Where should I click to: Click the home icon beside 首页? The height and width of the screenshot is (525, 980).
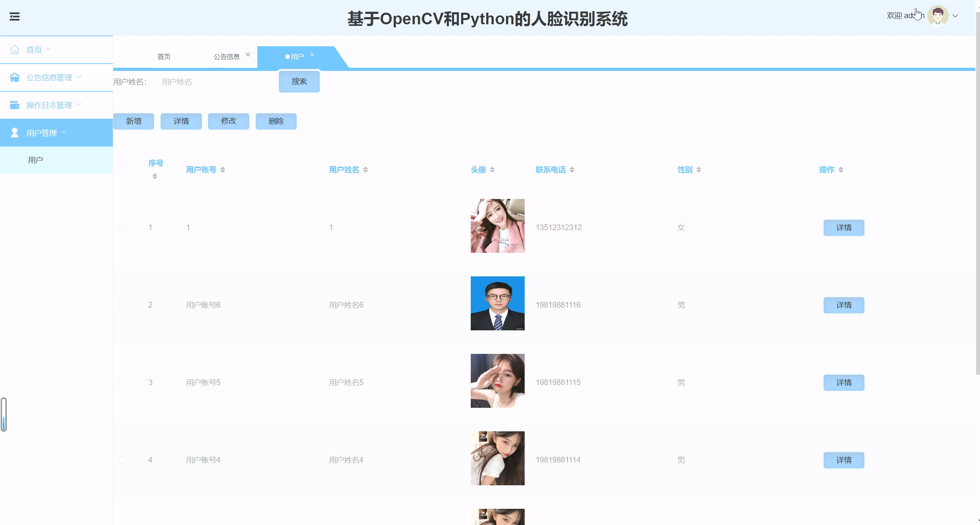point(15,50)
